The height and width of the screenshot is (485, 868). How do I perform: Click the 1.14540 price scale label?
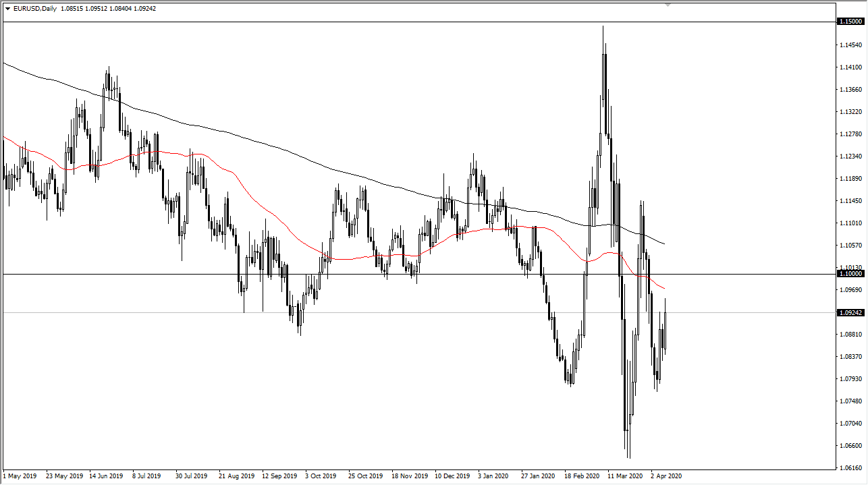(x=851, y=45)
